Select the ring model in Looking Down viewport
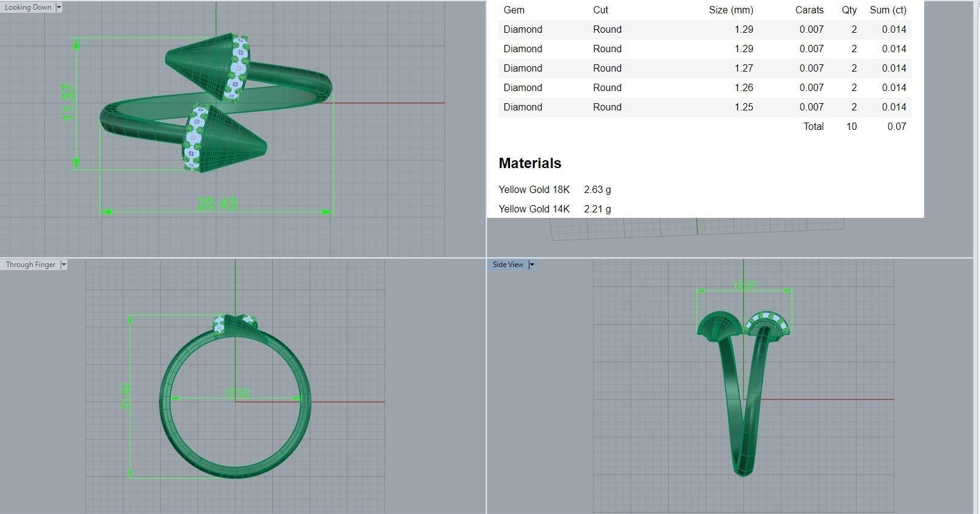This screenshot has width=980, height=514. (216, 103)
